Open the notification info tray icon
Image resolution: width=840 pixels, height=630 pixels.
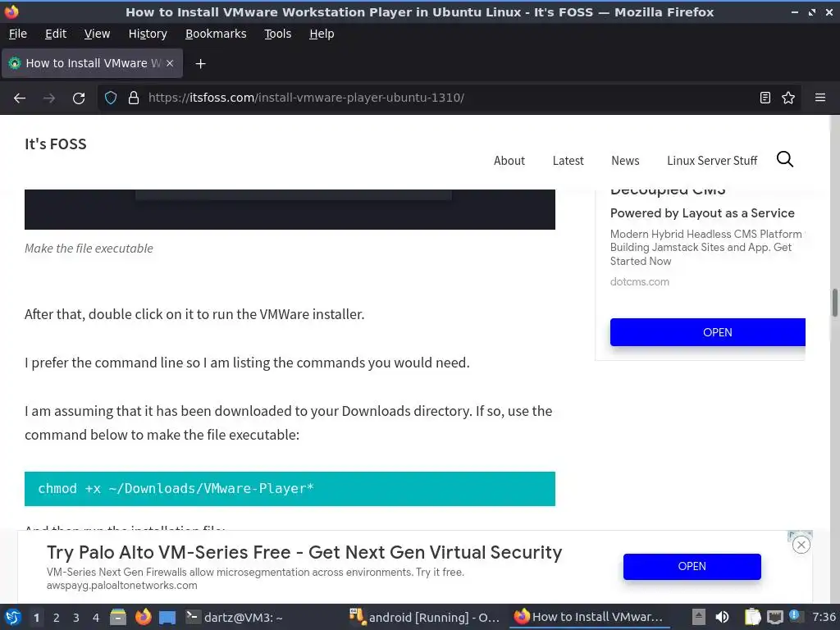[794, 615]
